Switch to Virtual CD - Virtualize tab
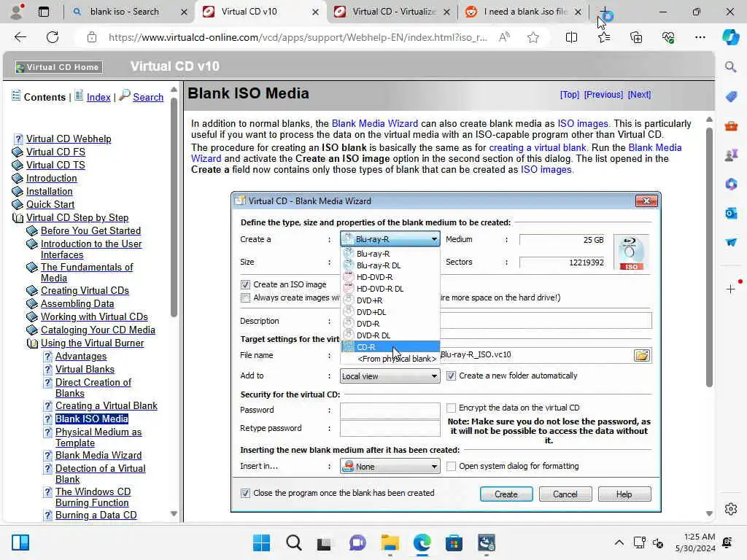The image size is (747, 560). (393, 12)
